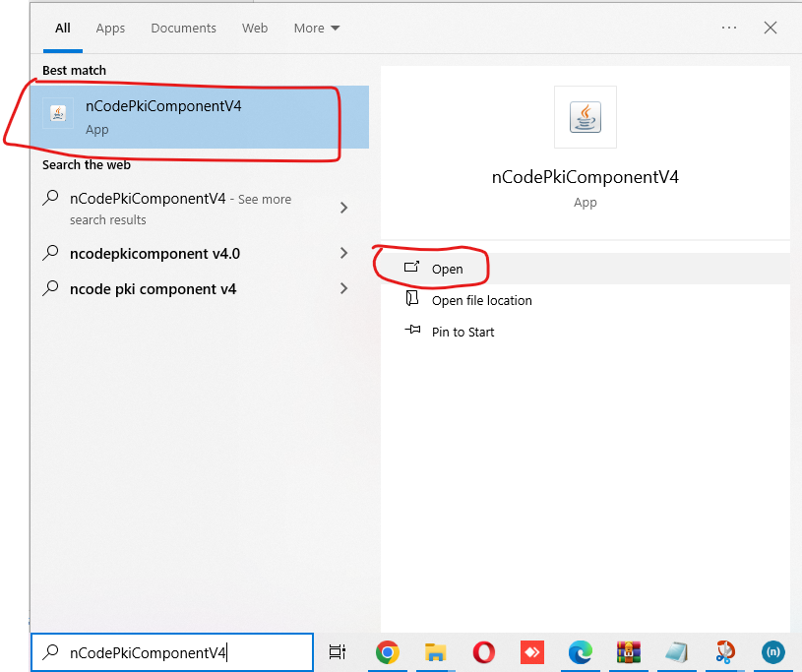This screenshot has width=802, height=672.
Task: Open web search for nCodePkiComponentV4 See more
Action: [x=180, y=209]
